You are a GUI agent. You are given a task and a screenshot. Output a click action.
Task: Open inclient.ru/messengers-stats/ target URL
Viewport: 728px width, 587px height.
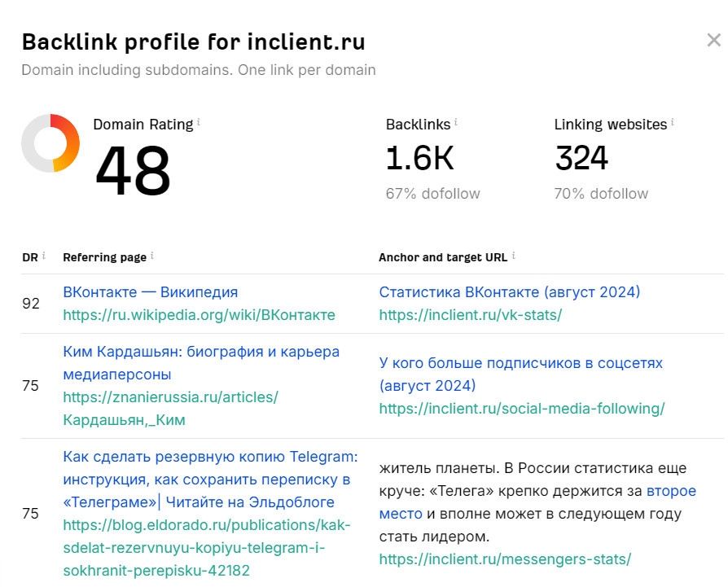tap(505, 559)
